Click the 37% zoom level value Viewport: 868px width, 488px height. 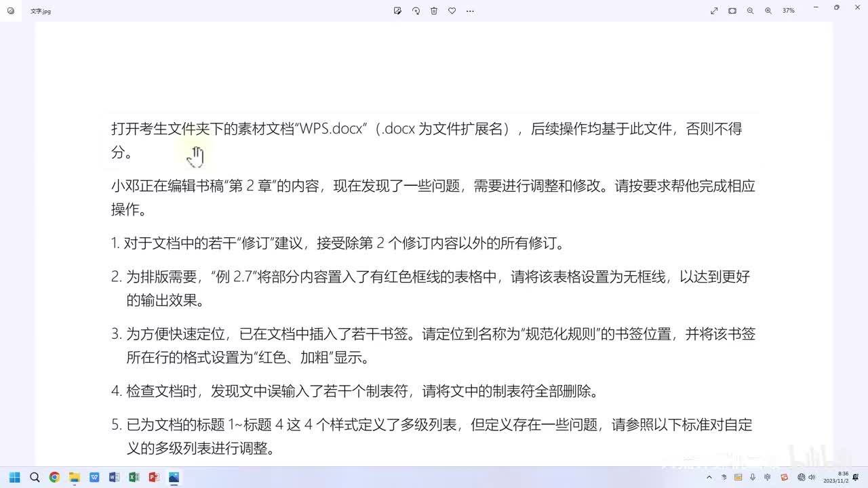789,11
